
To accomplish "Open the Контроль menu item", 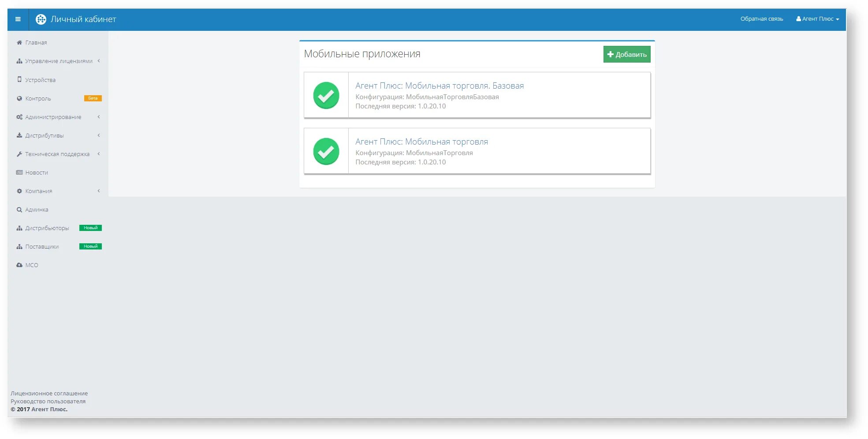I will pos(38,98).
